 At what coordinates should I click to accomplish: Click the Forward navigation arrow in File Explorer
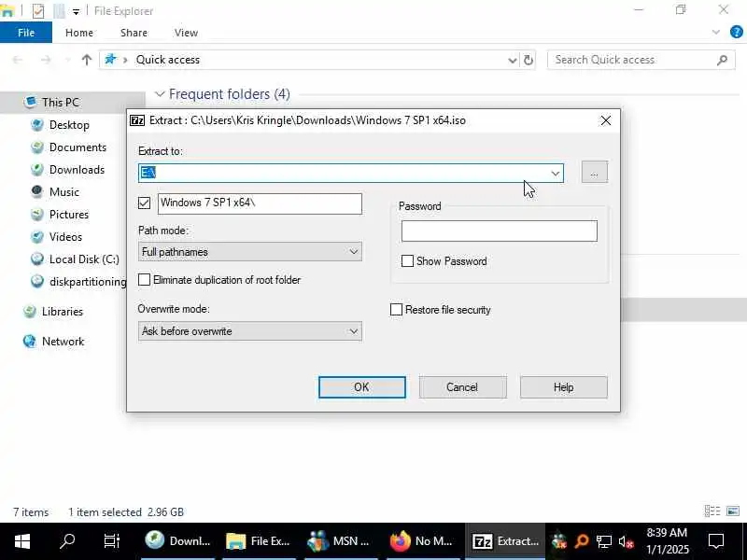pyautogui.click(x=46, y=60)
